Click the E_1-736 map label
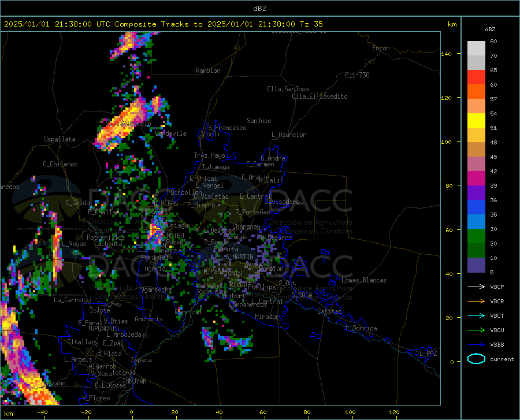 pyautogui.click(x=357, y=75)
